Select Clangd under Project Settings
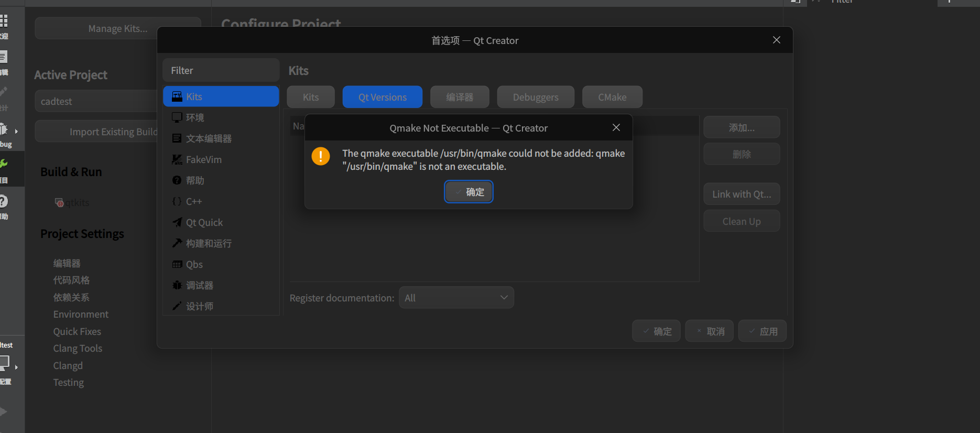This screenshot has width=980, height=433. 68,365
